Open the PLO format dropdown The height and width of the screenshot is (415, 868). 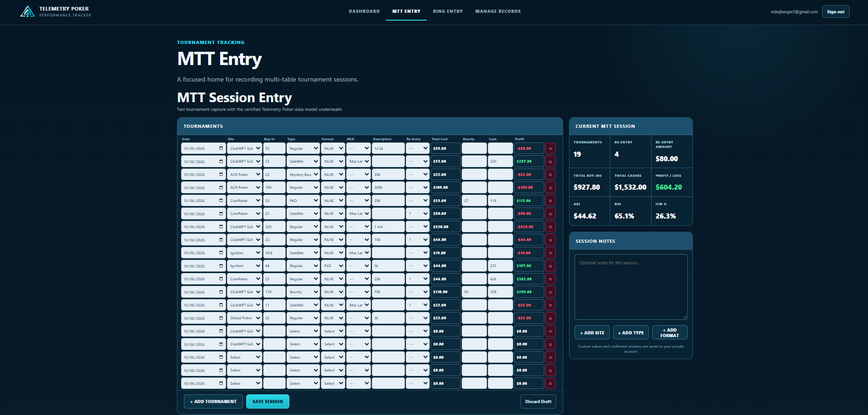point(333,266)
